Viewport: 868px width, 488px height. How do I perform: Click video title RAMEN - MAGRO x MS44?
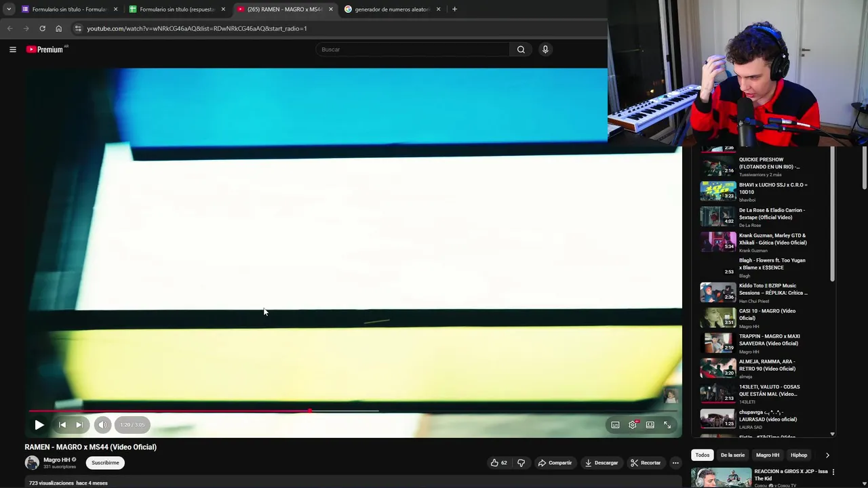tap(91, 447)
